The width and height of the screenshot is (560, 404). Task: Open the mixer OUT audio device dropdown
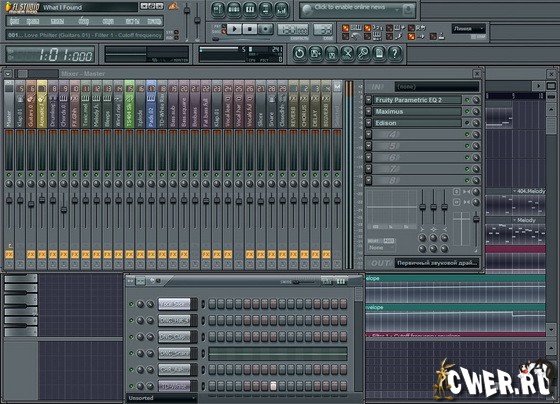pos(436,263)
